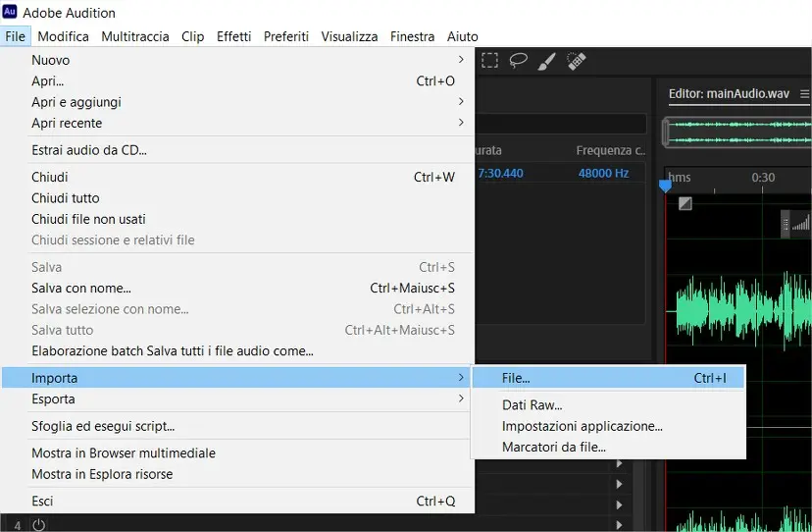Click the 48000 Hz sample rate value

coord(603,173)
